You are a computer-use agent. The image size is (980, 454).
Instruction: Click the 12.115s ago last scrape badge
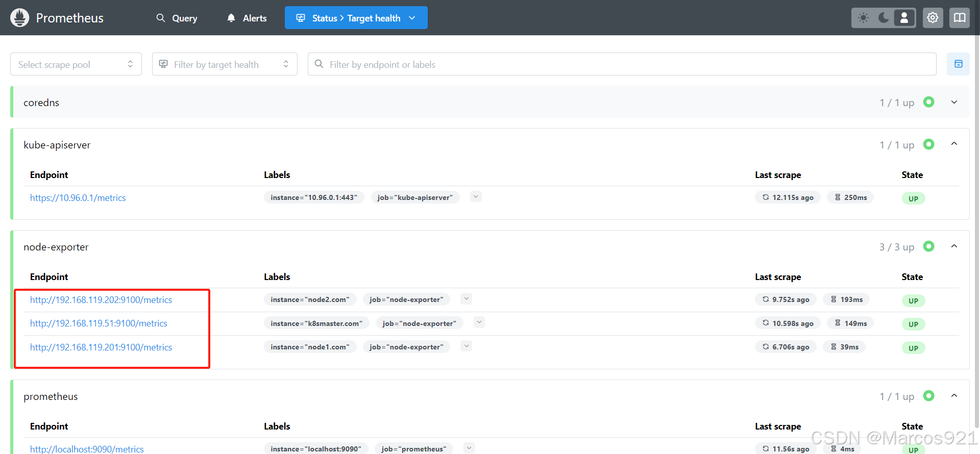coord(788,197)
